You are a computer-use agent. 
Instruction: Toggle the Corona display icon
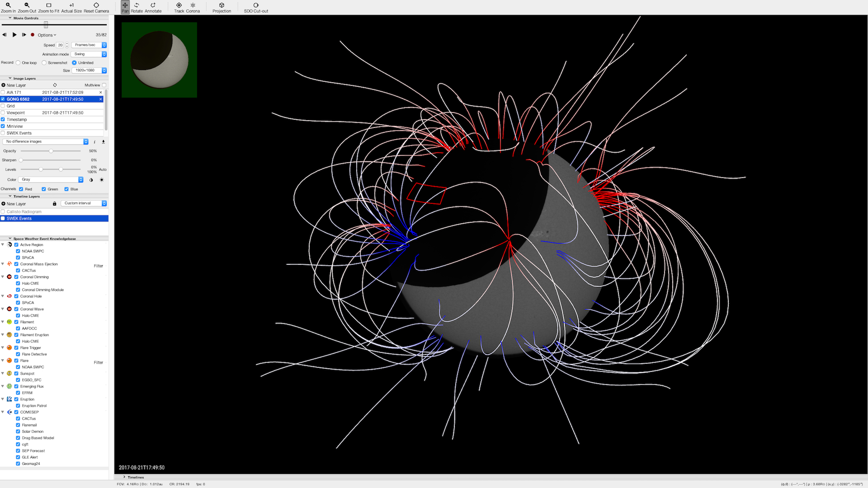click(x=193, y=5)
